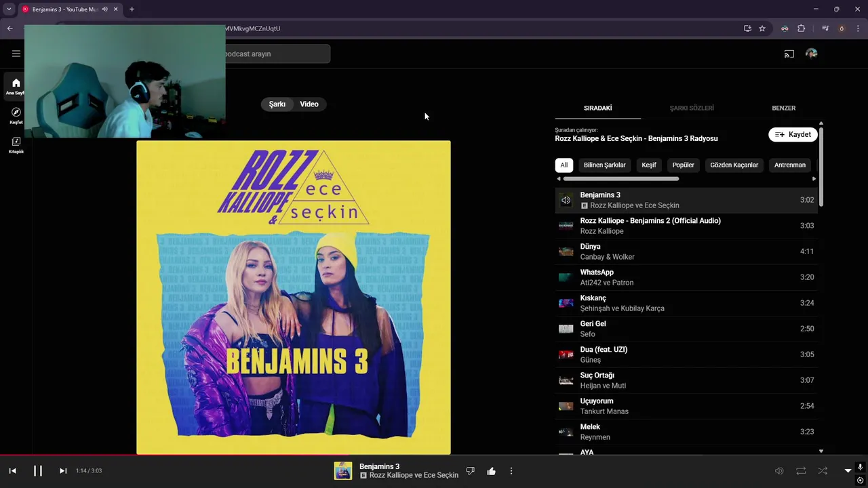The height and width of the screenshot is (488, 868).
Task: Bookmark this page with star icon
Action: tap(762, 28)
